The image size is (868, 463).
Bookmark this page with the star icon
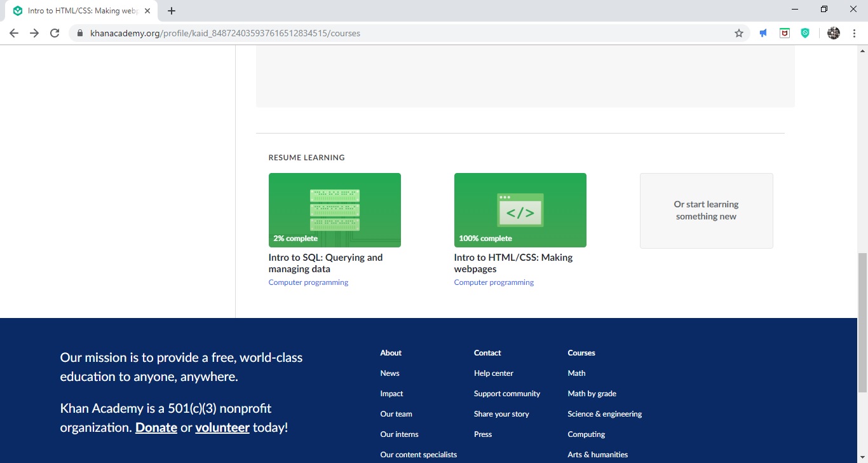point(739,33)
